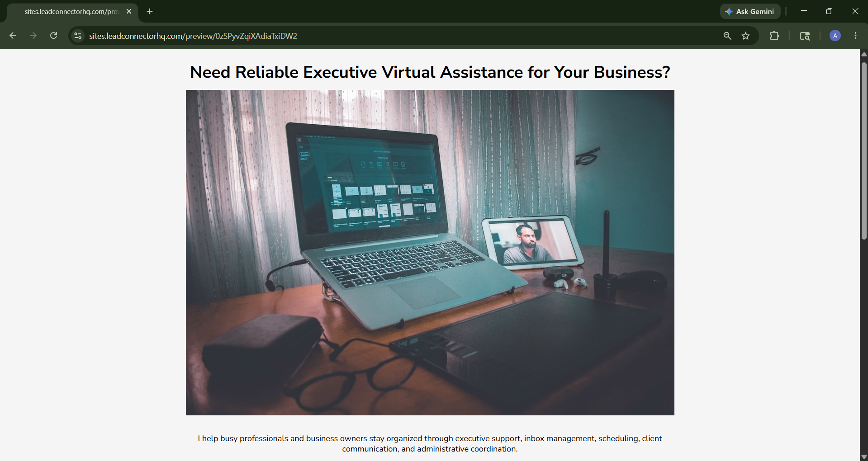Open Chrome three-dot menu
The height and width of the screenshot is (461, 868).
pos(855,36)
